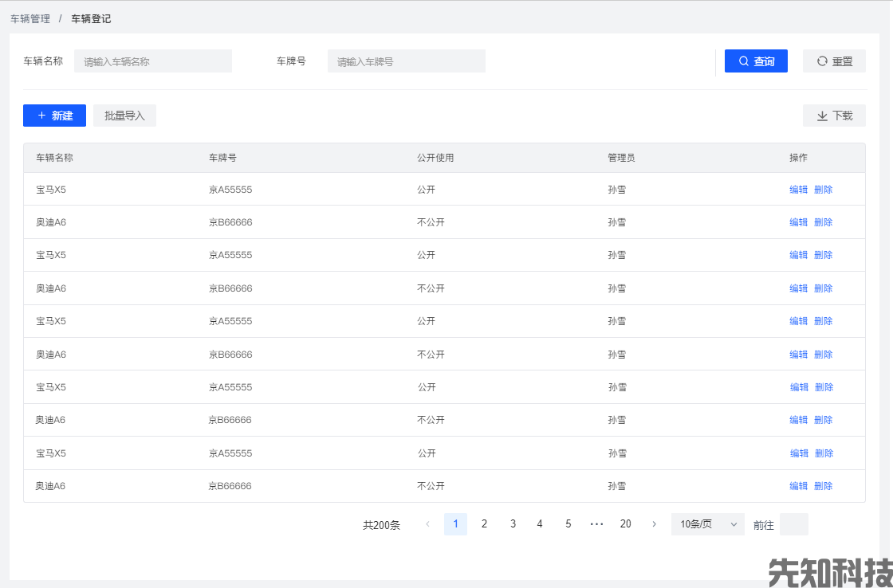Image resolution: width=893 pixels, height=588 pixels.
Task: Delete the second table row (奥迪A6)
Action: click(x=824, y=222)
